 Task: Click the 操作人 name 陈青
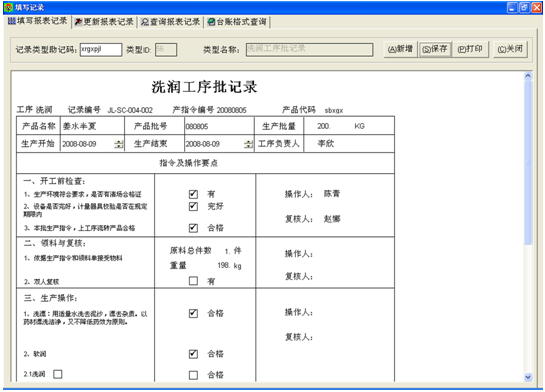(332, 194)
